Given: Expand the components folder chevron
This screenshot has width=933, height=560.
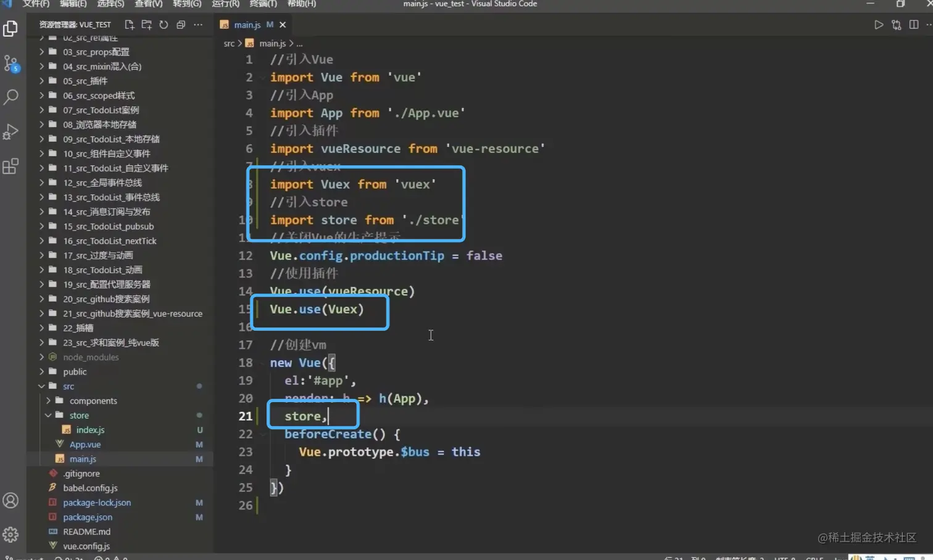Looking at the screenshot, I should (x=48, y=401).
